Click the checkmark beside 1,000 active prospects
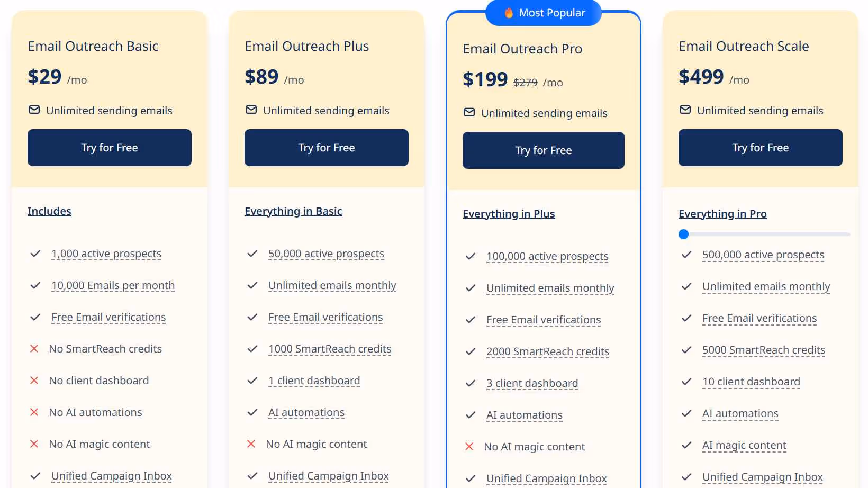This screenshot has width=868, height=488. point(35,254)
